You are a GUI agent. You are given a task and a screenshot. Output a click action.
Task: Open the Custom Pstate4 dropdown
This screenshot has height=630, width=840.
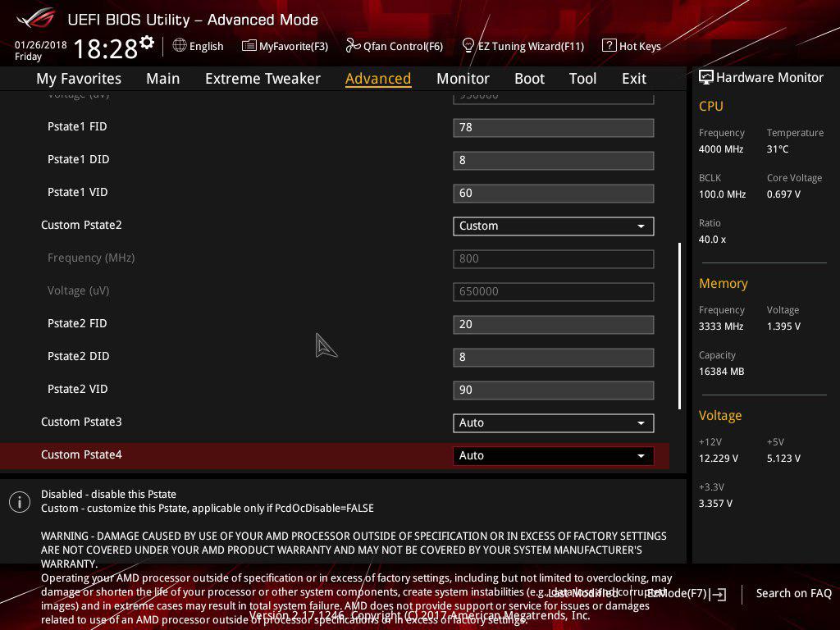(x=554, y=456)
